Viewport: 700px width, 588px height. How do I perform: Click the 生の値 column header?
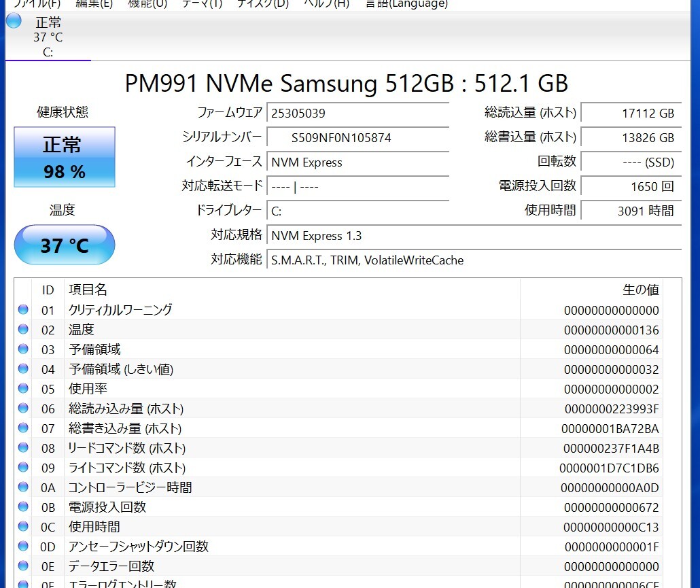[x=641, y=290]
